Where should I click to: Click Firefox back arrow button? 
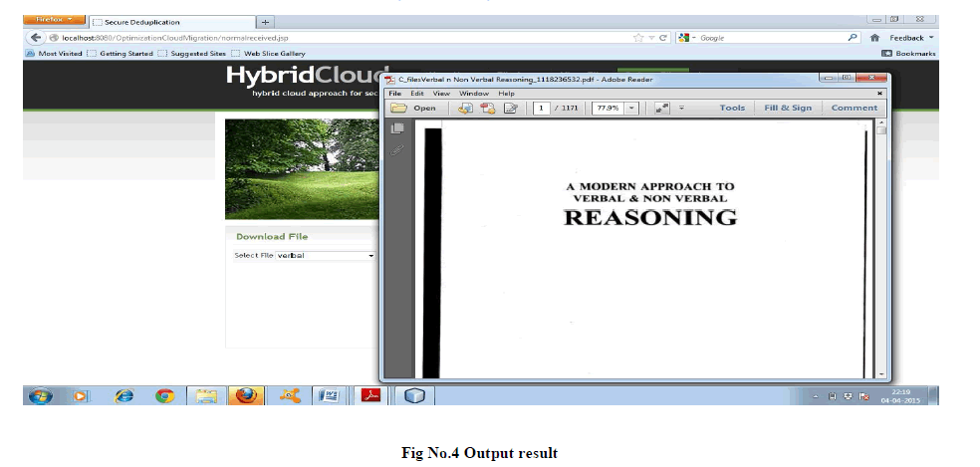coord(36,37)
